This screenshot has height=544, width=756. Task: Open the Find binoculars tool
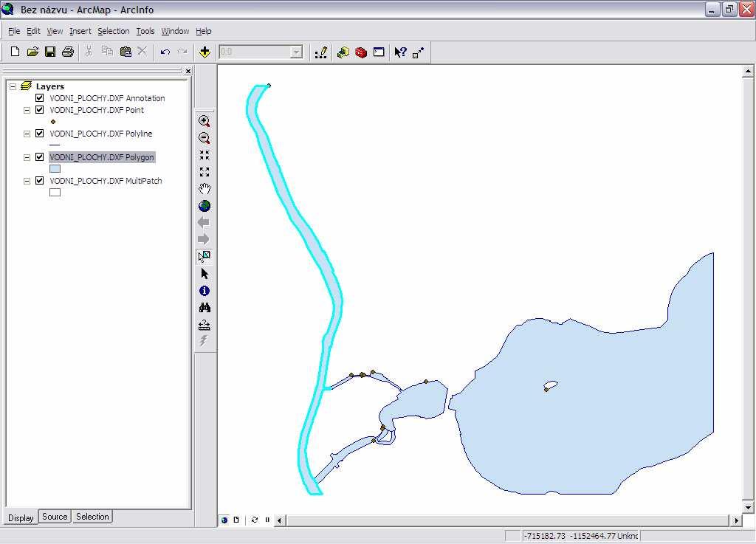205,307
